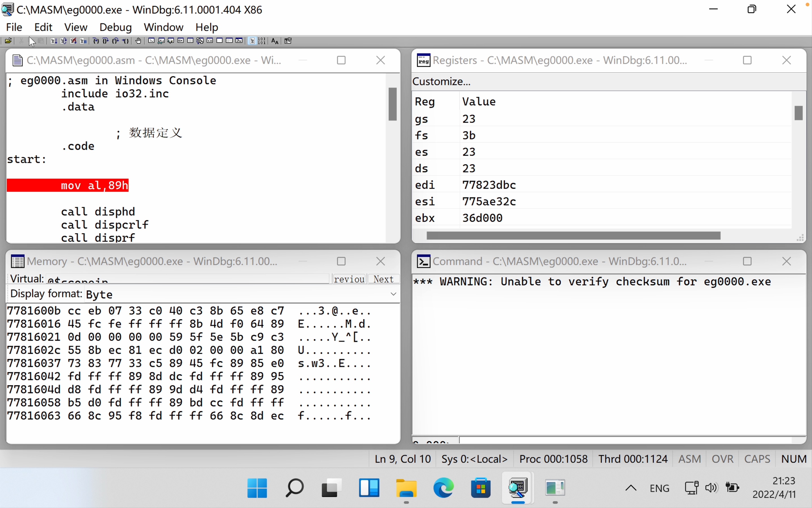Click the Registers window title icon
812x508 pixels.
pos(423,60)
